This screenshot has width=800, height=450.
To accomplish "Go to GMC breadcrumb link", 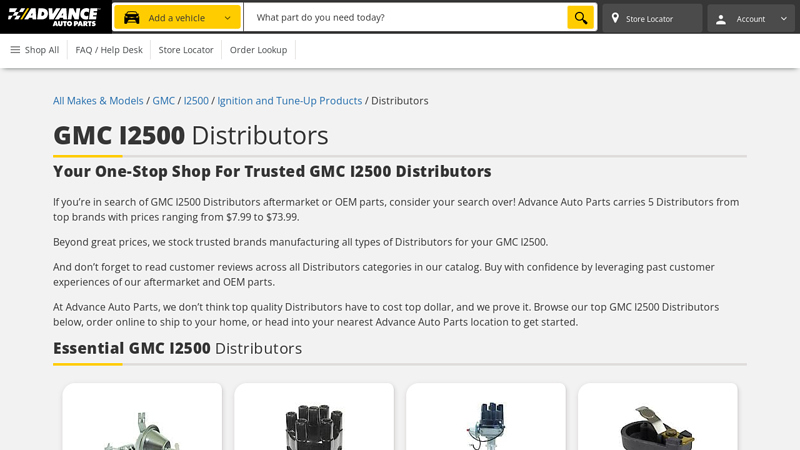I will (163, 101).
